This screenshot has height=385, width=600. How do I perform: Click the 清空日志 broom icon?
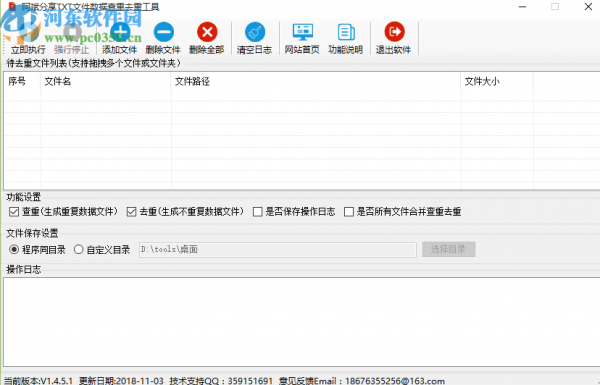point(254,32)
